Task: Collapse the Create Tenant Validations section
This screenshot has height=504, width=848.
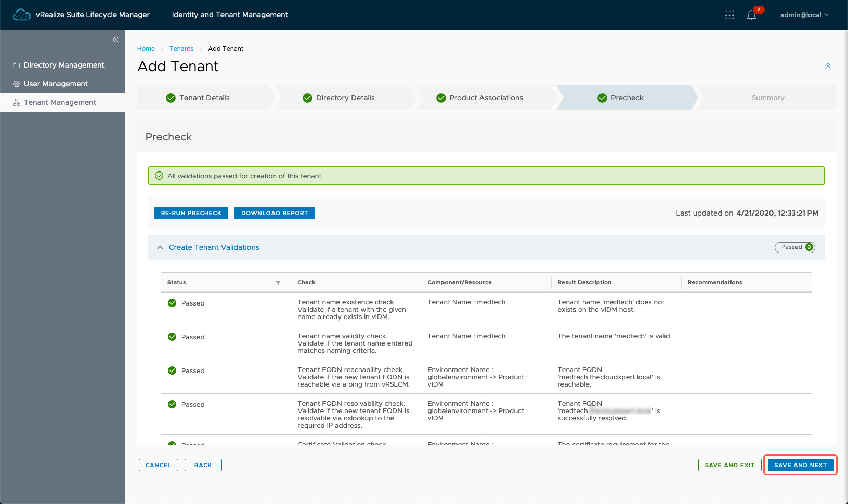Action: coord(160,247)
